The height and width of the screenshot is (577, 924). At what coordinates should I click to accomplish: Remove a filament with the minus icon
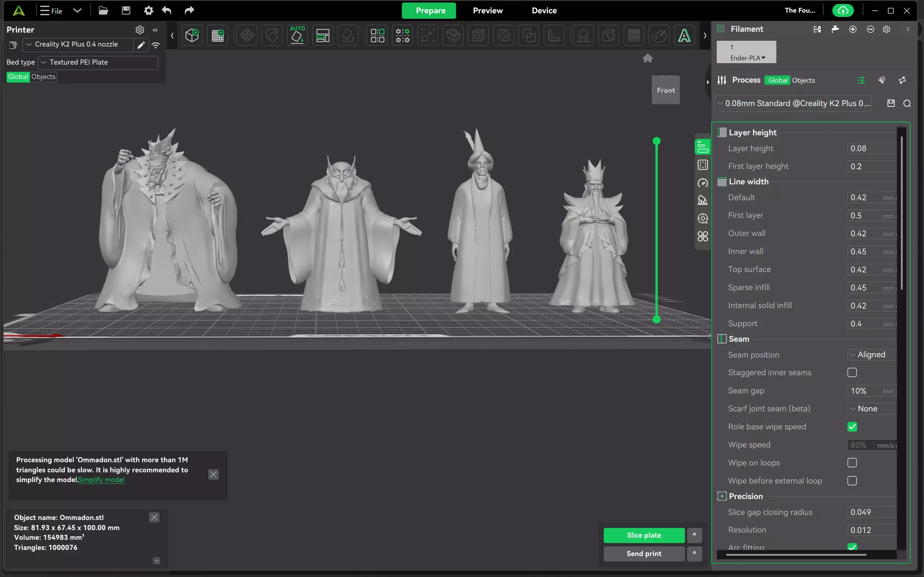(870, 29)
